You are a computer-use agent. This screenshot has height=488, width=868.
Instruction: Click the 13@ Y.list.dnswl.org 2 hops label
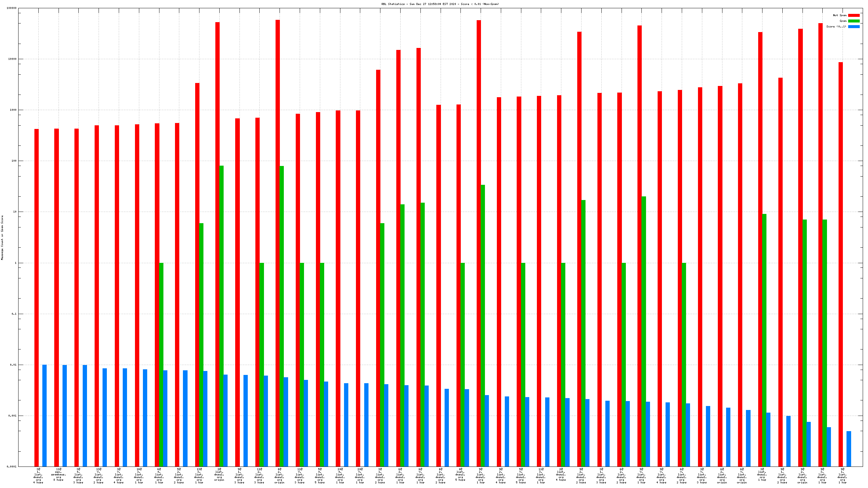coord(98,475)
